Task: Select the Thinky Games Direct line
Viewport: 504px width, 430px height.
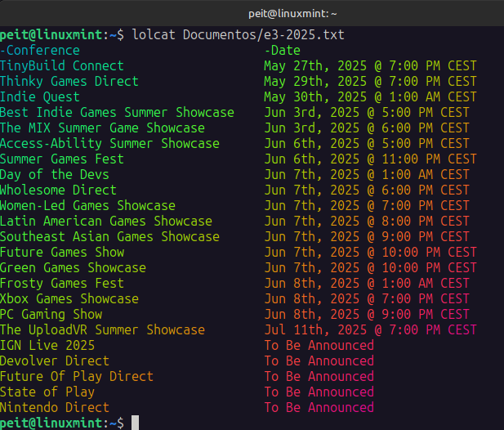Action: point(69,82)
